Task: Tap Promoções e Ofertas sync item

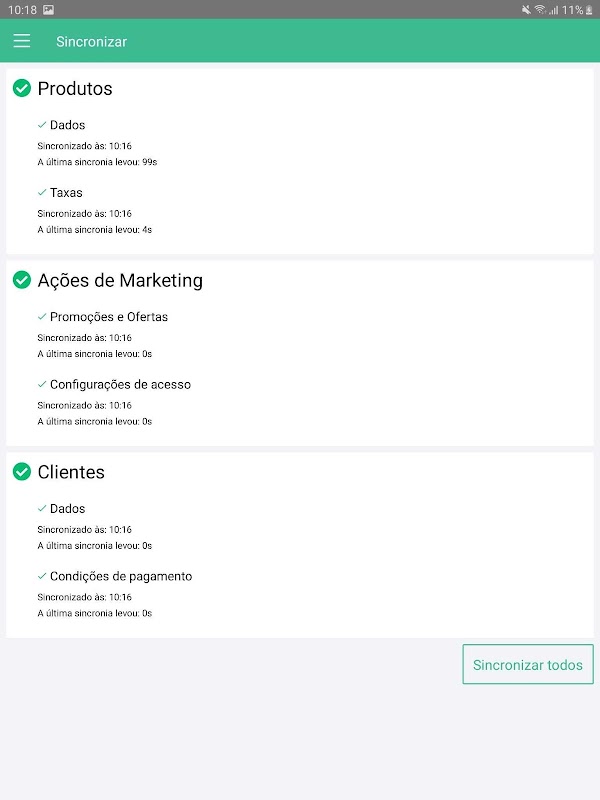Action: 109,317
